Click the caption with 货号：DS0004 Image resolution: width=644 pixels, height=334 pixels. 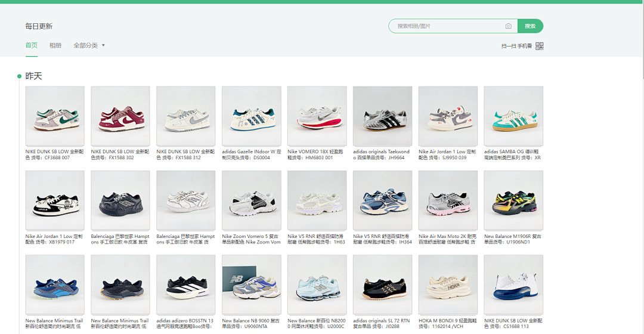pos(252,154)
